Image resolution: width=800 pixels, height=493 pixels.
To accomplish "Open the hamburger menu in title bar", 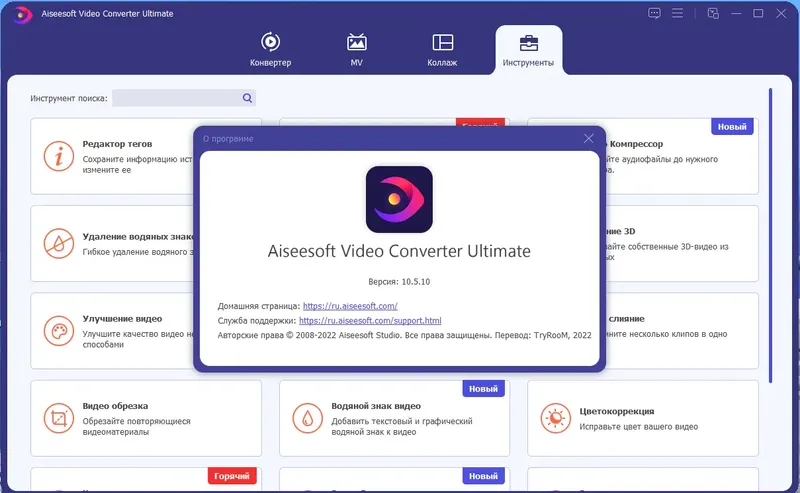I will tap(678, 13).
